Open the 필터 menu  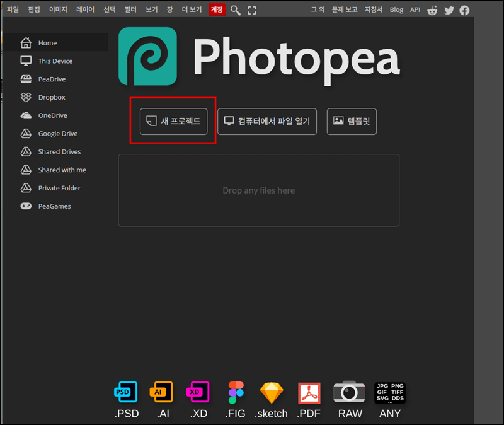(x=130, y=9)
